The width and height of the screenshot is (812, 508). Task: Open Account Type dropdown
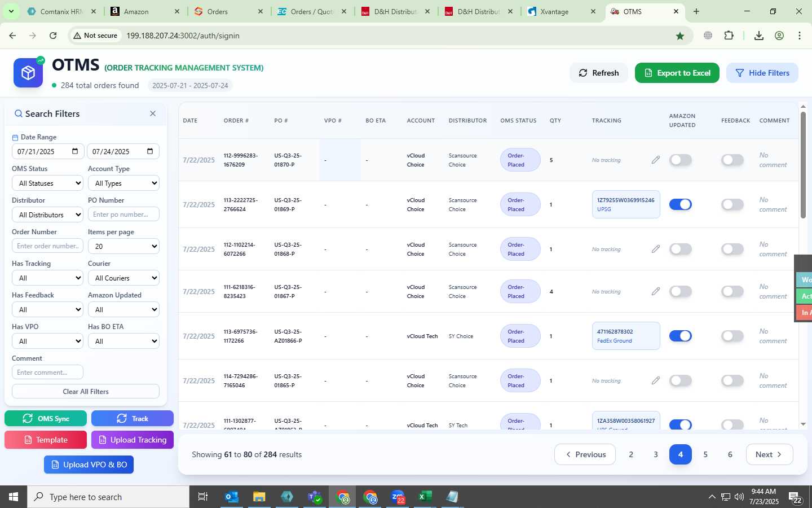coord(123,183)
